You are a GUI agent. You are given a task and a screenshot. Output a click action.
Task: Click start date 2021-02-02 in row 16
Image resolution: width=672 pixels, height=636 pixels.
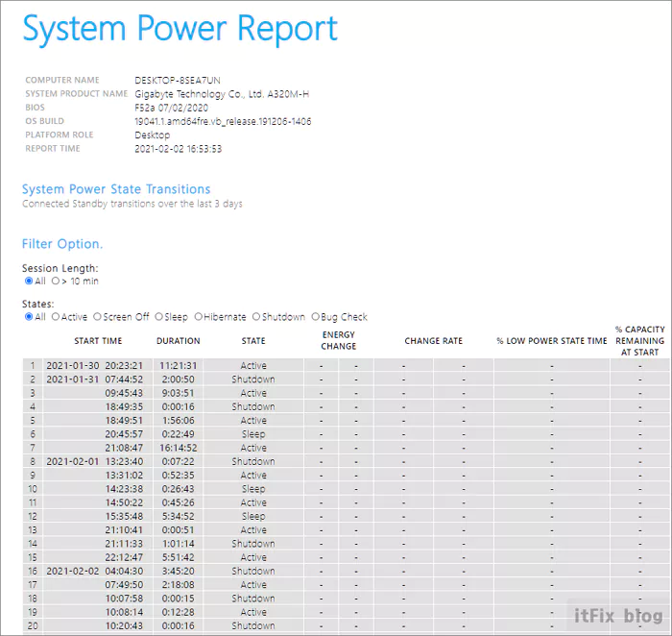[72, 572]
